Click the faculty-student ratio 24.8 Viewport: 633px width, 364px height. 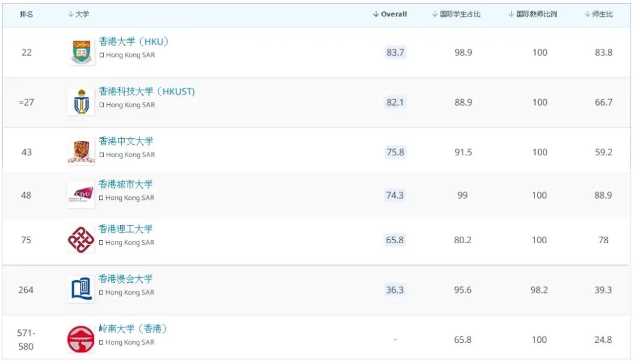click(603, 340)
